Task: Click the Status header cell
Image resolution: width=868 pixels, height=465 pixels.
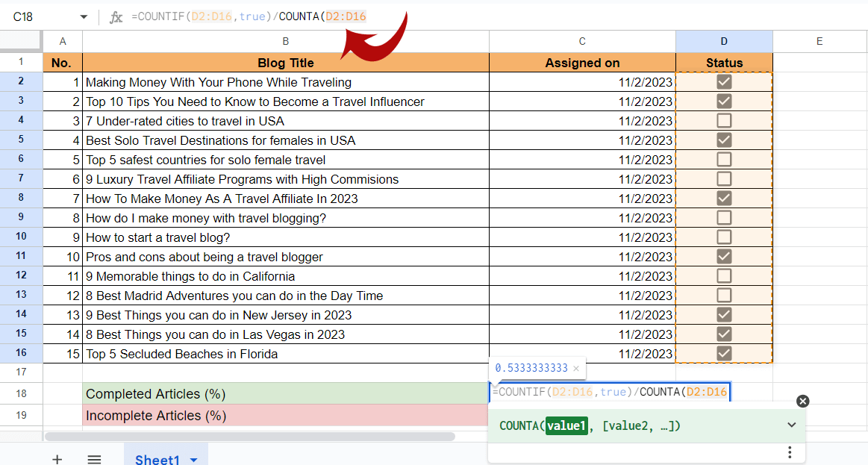Action: (724, 63)
